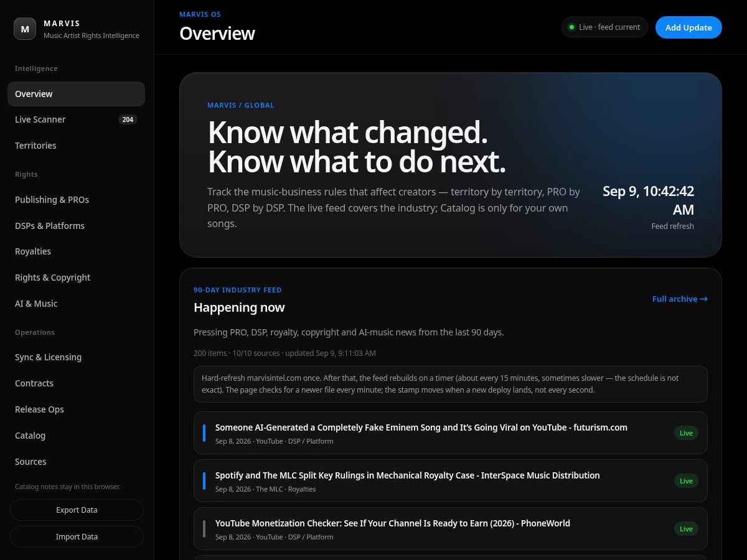Click the "MARVIS / GLOBAL" label
Viewport: 747px width, 560px height.
[x=241, y=105]
